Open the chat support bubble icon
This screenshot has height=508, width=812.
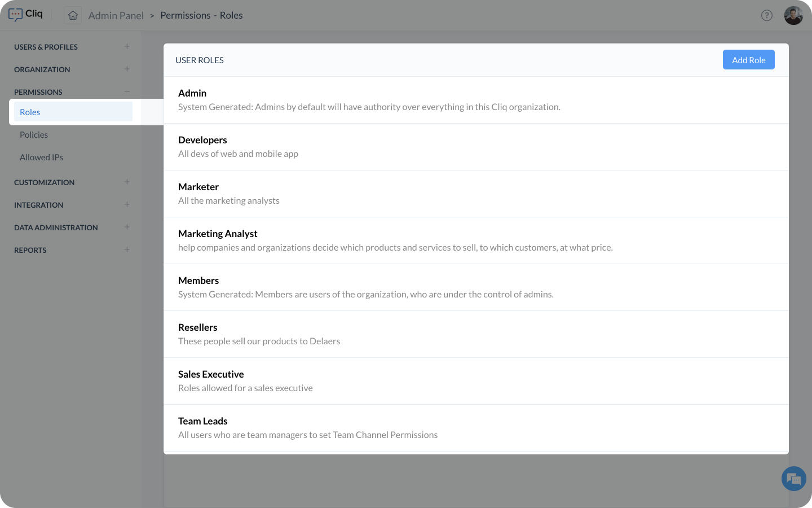click(793, 479)
